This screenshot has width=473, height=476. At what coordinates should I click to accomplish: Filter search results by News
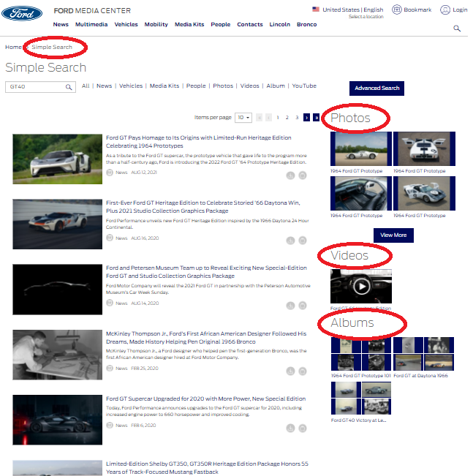[104, 86]
